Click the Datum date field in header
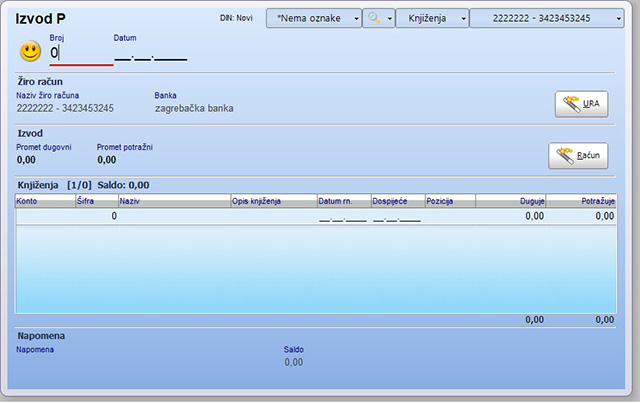Viewport: 640px width, 404px height. pos(151,54)
